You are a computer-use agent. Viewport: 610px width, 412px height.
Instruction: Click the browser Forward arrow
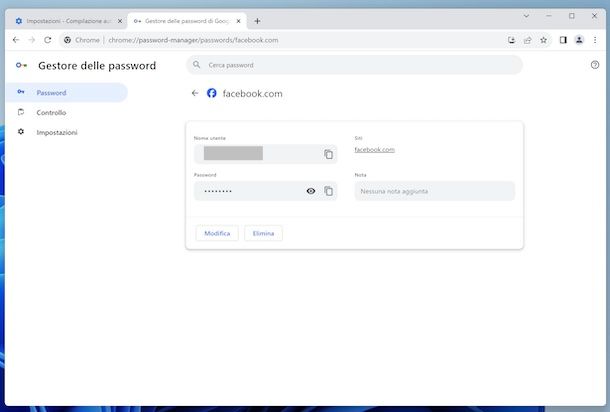tap(32, 40)
